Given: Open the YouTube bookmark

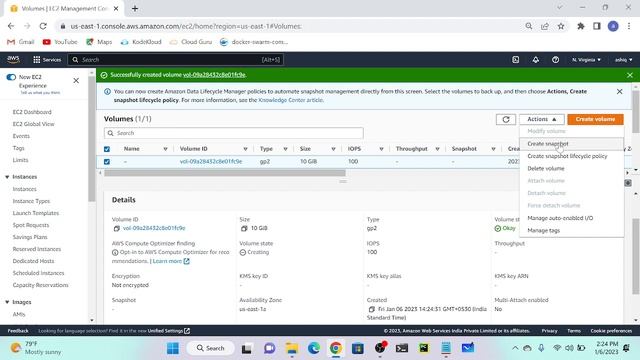Looking at the screenshot, I should click(x=60, y=42).
